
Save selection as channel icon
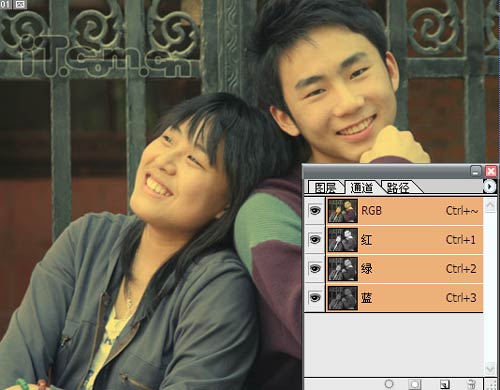pos(415,384)
